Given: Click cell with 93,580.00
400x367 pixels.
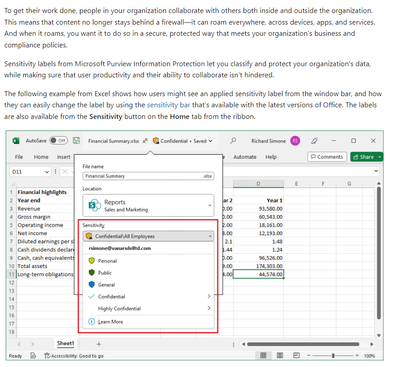Looking at the screenshot, I should tap(258, 209).
